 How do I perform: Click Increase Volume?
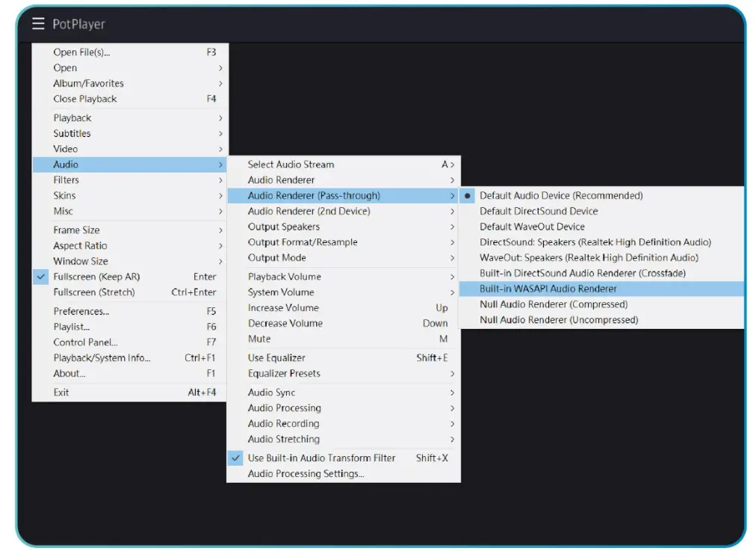[x=285, y=307]
